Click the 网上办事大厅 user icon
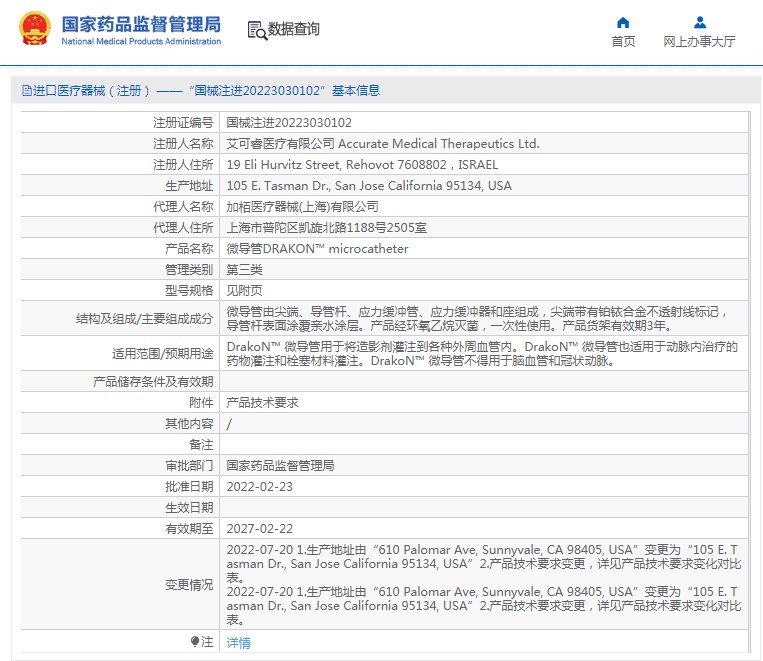 click(x=700, y=22)
